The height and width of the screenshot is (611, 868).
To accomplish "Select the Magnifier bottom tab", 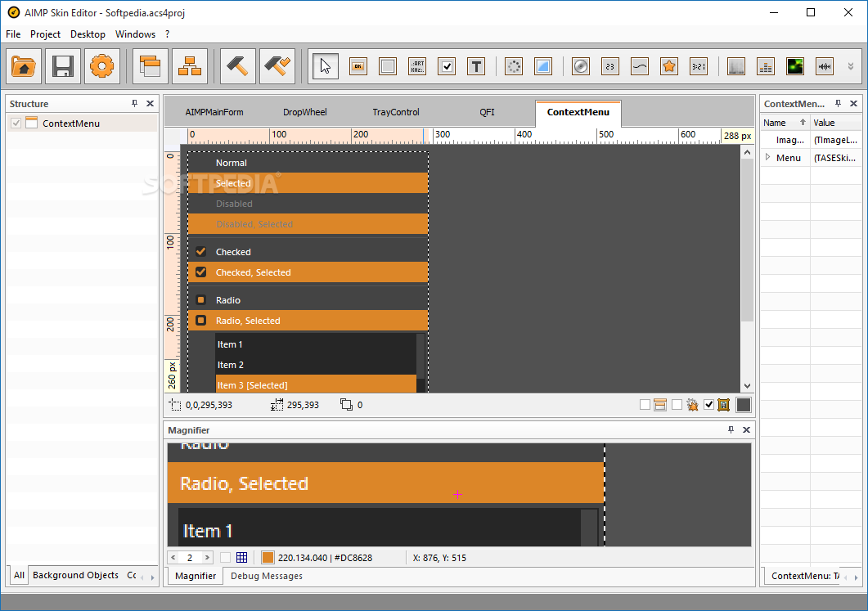I will (196, 576).
